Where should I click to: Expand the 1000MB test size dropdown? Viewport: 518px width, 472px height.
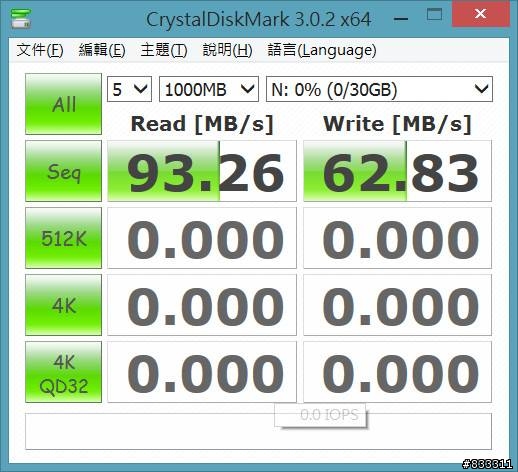coord(209,89)
